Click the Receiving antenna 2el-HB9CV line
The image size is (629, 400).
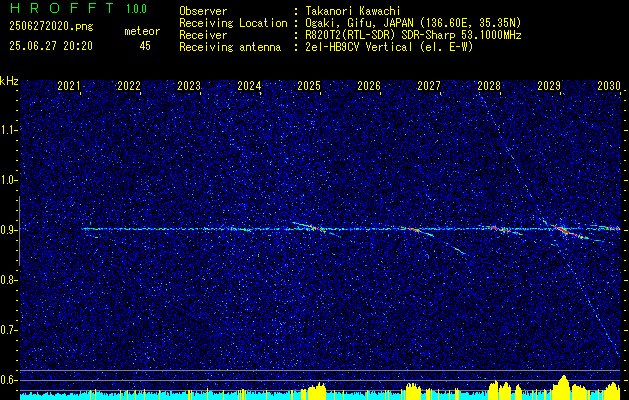tap(388, 47)
